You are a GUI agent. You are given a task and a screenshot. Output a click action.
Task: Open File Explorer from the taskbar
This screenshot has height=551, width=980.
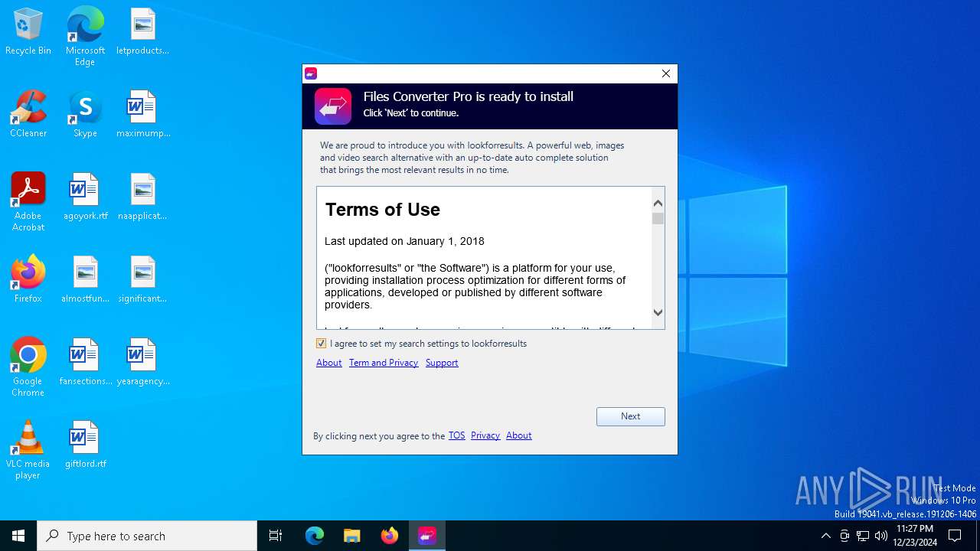[351, 536]
